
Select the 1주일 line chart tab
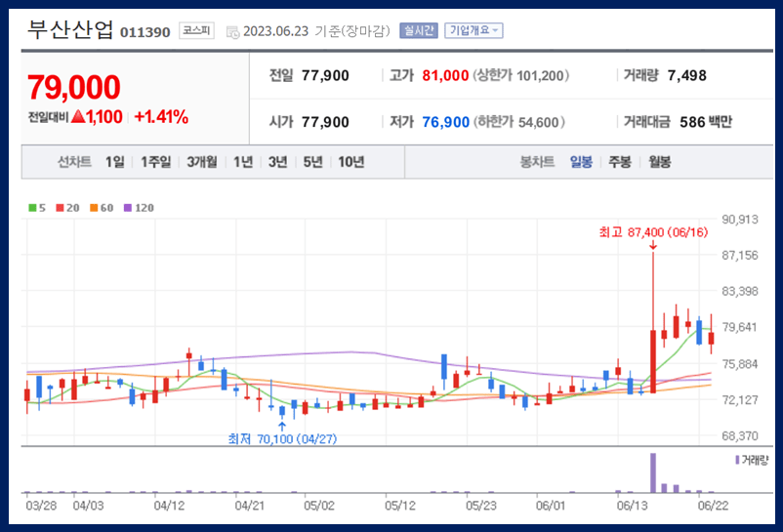[155, 162]
